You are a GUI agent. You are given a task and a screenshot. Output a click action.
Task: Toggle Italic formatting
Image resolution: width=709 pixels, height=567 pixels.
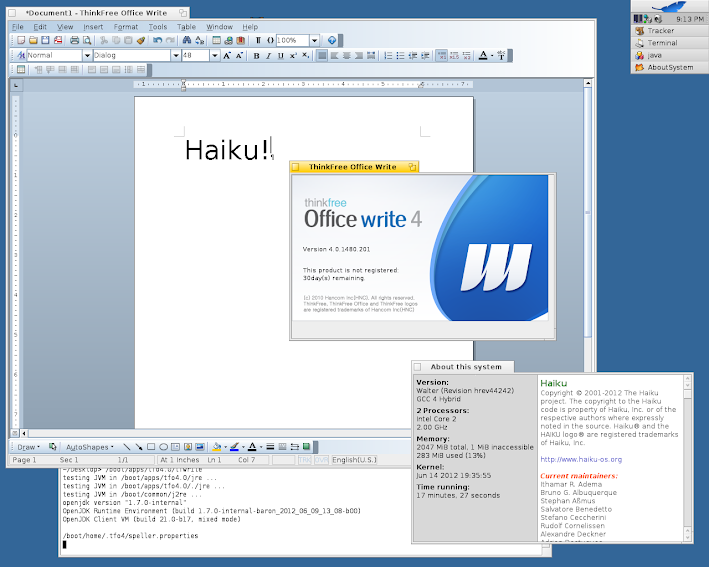pos(269,55)
